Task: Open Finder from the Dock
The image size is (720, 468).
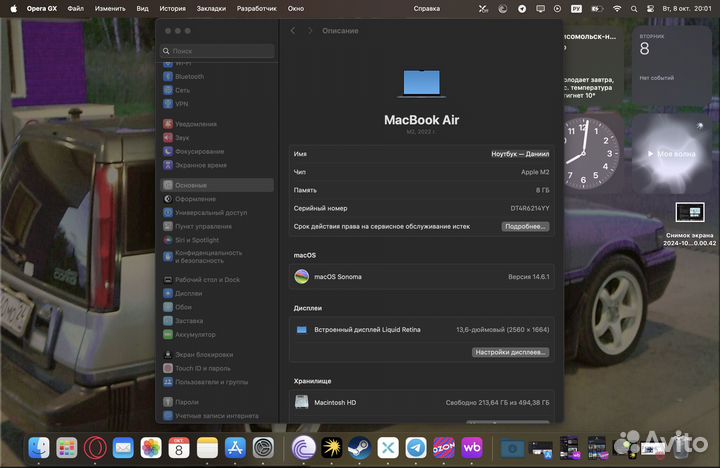Action: 39,448
